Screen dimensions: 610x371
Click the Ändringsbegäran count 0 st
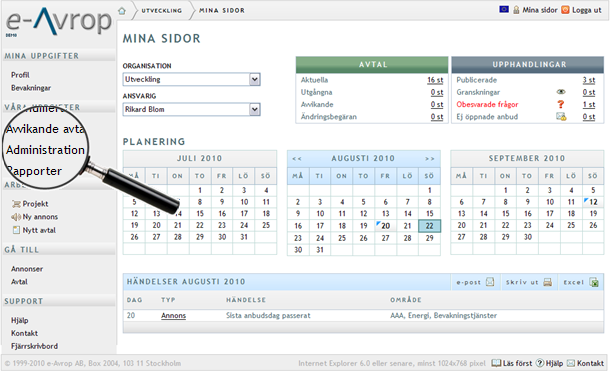(x=437, y=117)
